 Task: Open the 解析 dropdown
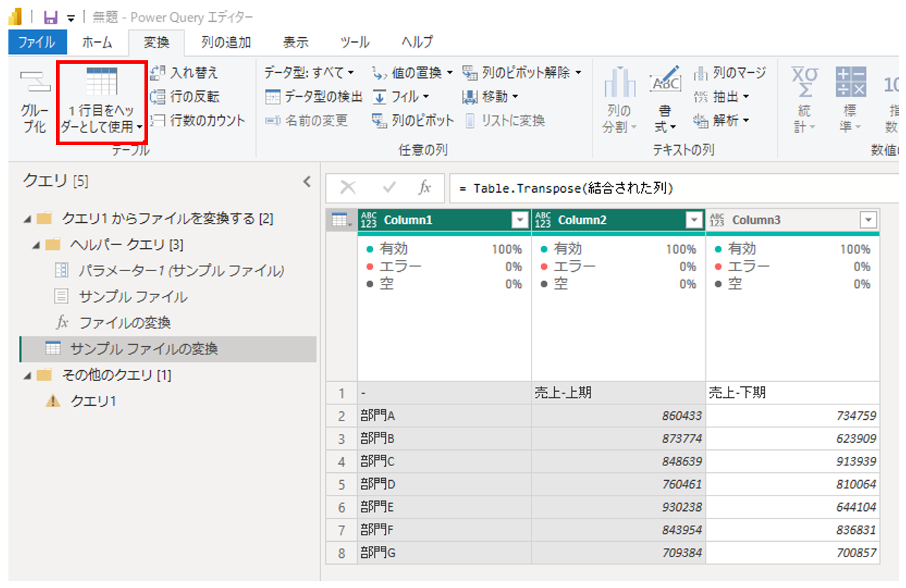(722, 121)
